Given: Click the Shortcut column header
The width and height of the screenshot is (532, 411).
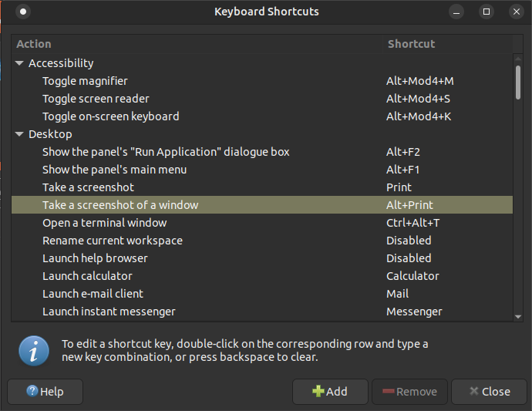Looking at the screenshot, I should 447,44.
